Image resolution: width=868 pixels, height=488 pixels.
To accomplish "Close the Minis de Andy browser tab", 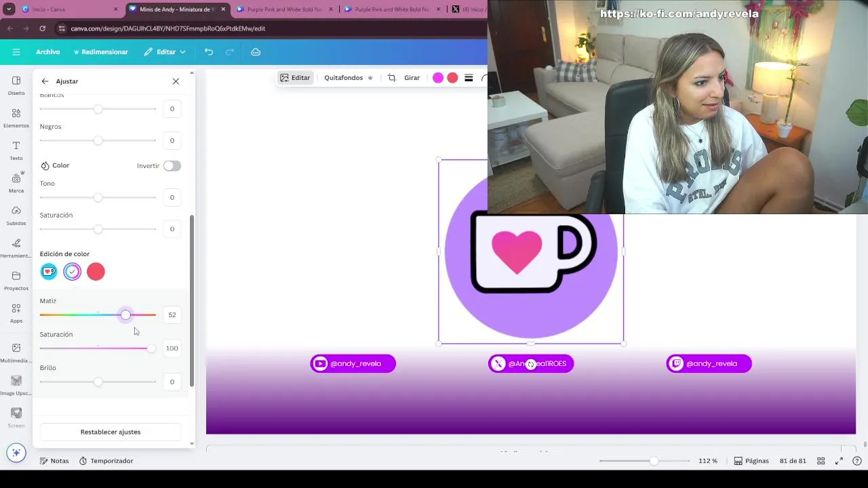I will [x=223, y=9].
